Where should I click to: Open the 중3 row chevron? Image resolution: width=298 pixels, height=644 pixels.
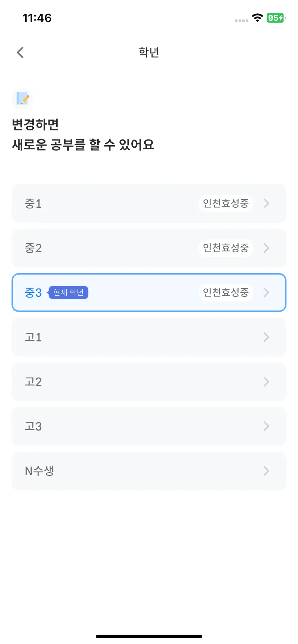click(266, 293)
